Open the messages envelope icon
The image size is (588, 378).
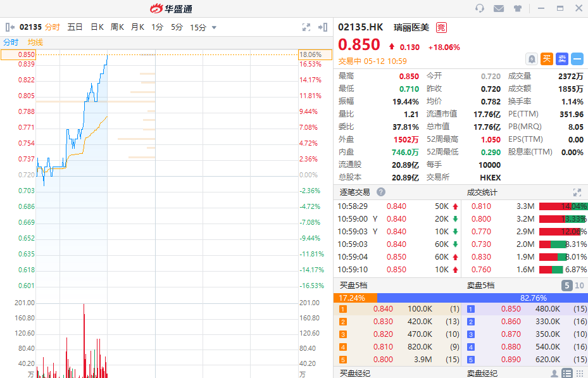pyautogui.click(x=499, y=8)
